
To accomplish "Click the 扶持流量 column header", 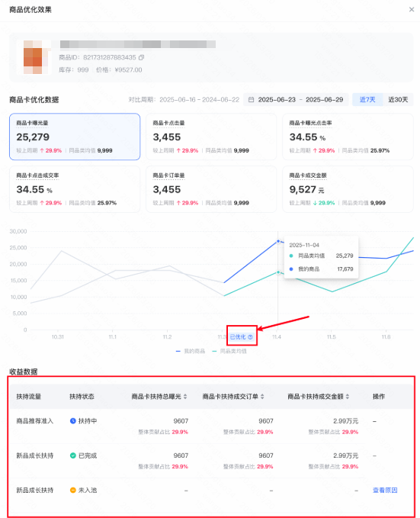I will pos(29,397).
